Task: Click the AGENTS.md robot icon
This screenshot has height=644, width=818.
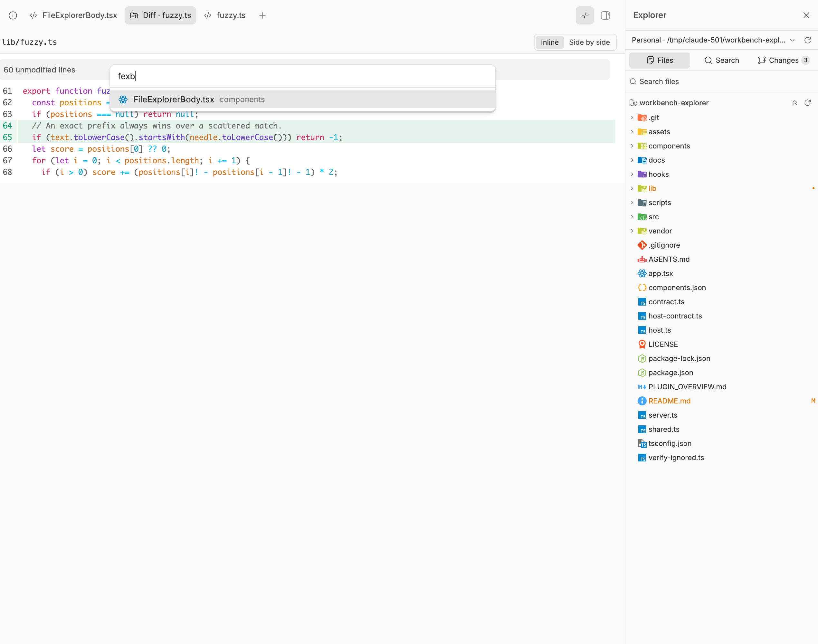Action: tap(642, 260)
